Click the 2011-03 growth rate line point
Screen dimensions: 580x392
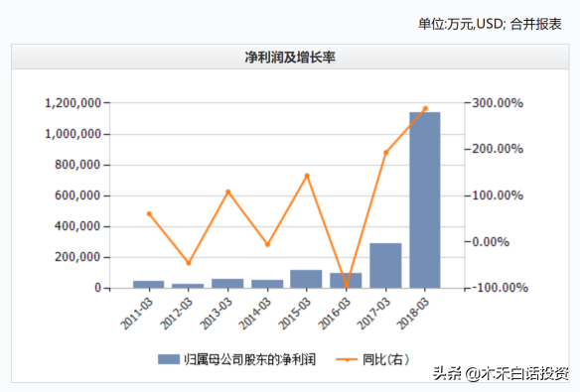pos(149,214)
